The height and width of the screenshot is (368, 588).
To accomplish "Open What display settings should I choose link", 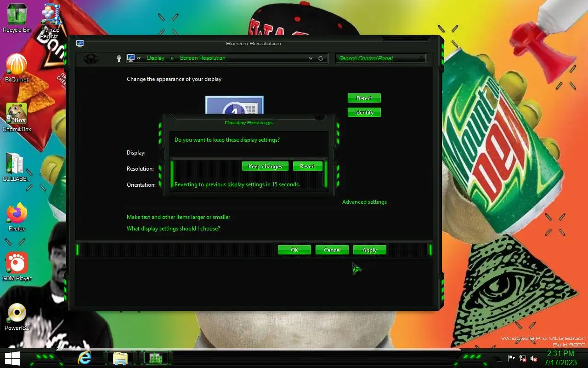I will pyautogui.click(x=173, y=229).
